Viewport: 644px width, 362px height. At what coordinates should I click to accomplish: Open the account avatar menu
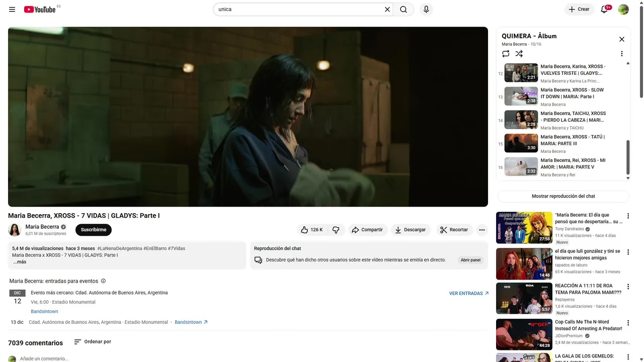point(623,10)
